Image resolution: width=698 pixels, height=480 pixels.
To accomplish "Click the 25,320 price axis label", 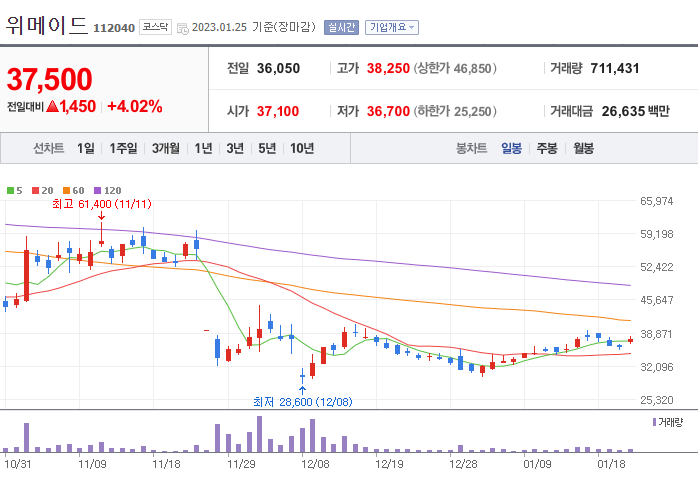I will tap(657, 400).
